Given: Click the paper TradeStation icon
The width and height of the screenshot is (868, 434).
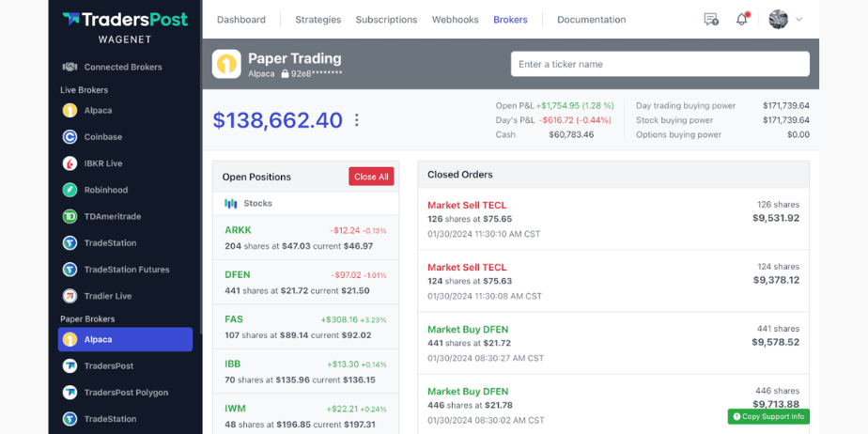Looking at the screenshot, I should [x=70, y=419].
